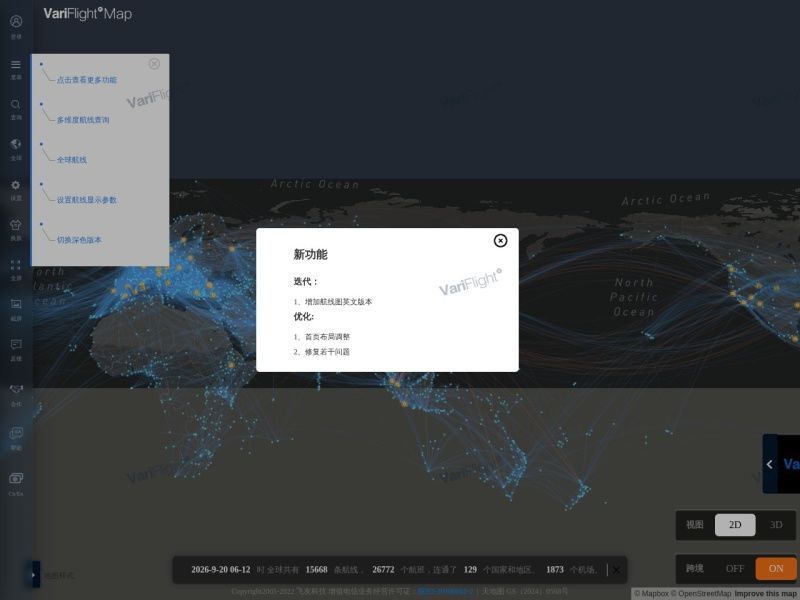Turn cross-border OFF

735,569
